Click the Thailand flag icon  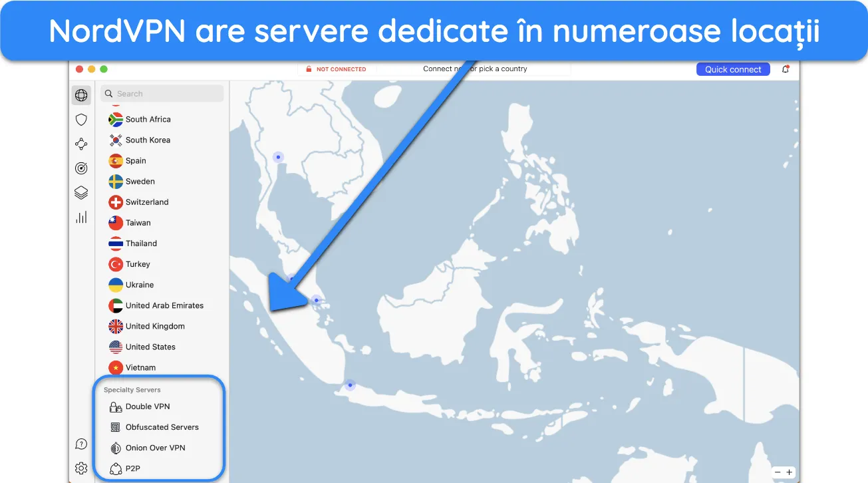click(x=116, y=243)
